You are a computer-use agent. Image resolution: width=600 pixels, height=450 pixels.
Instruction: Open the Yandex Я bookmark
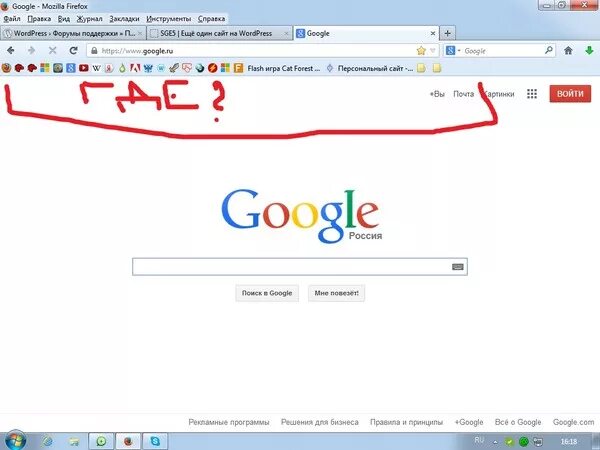pos(109,68)
